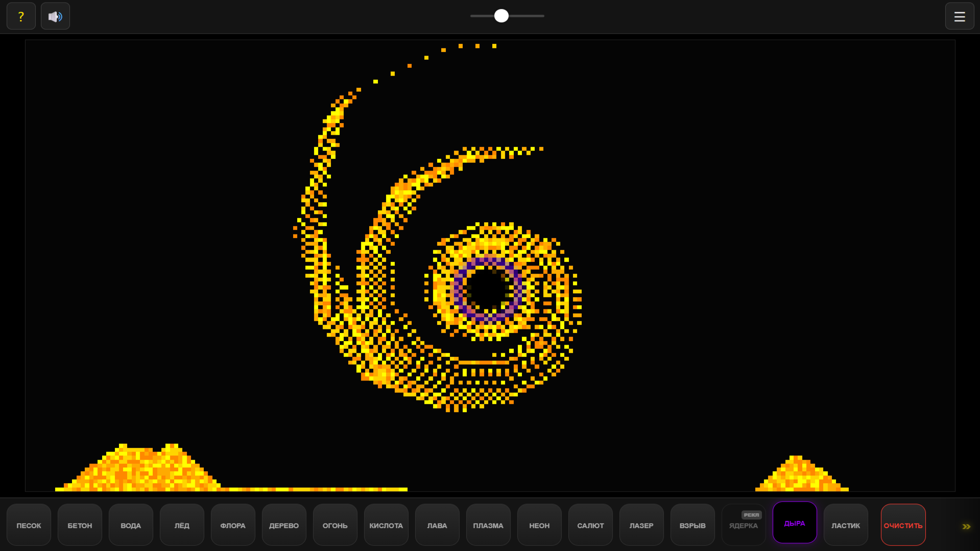Enable the ВЗРЫВ (explosion) mode
Viewport: 980px width, 551px height.
tap(692, 525)
